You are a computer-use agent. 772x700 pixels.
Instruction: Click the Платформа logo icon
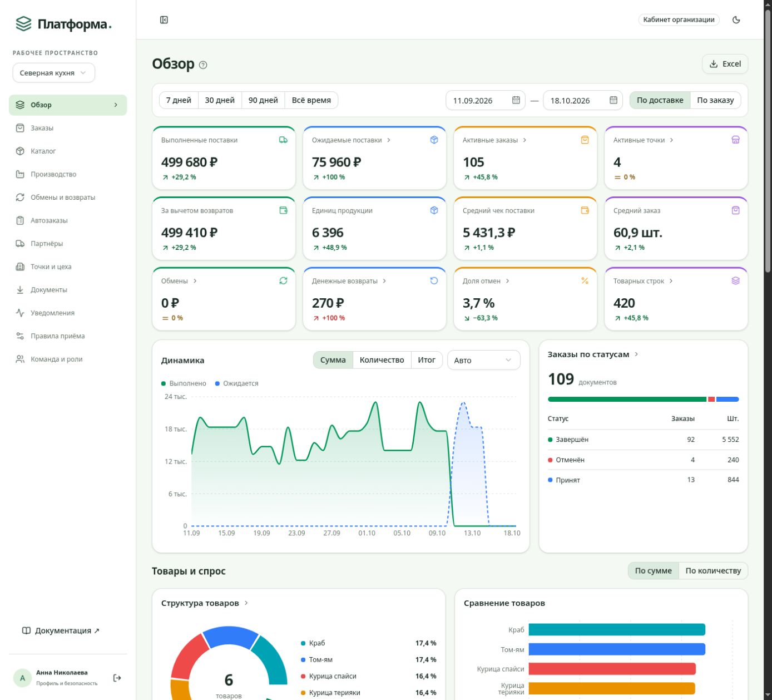pyautogui.click(x=23, y=24)
